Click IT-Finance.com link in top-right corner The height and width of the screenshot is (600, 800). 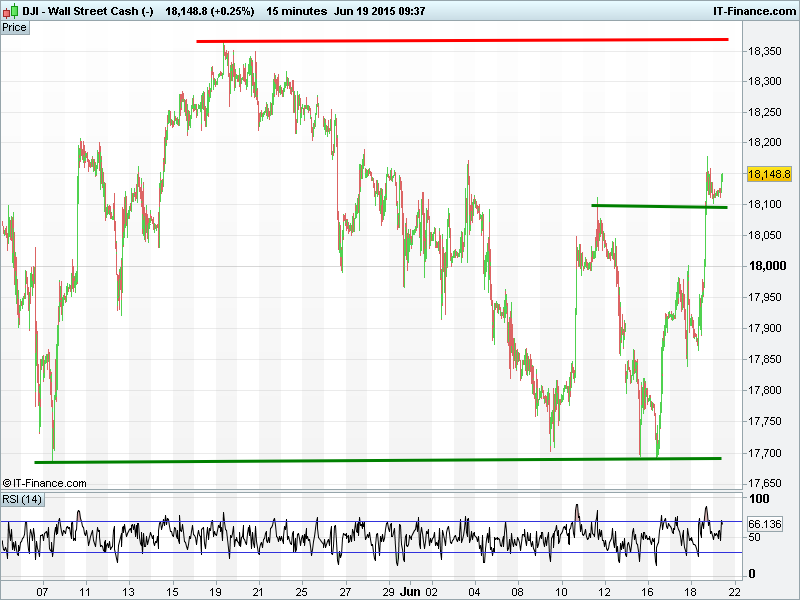pyautogui.click(x=753, y=11)
